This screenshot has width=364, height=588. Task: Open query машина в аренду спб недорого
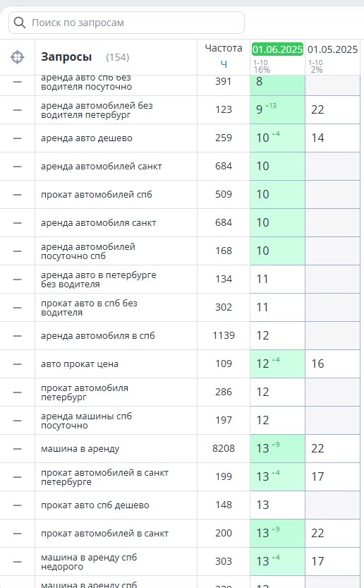coord(89,562)
